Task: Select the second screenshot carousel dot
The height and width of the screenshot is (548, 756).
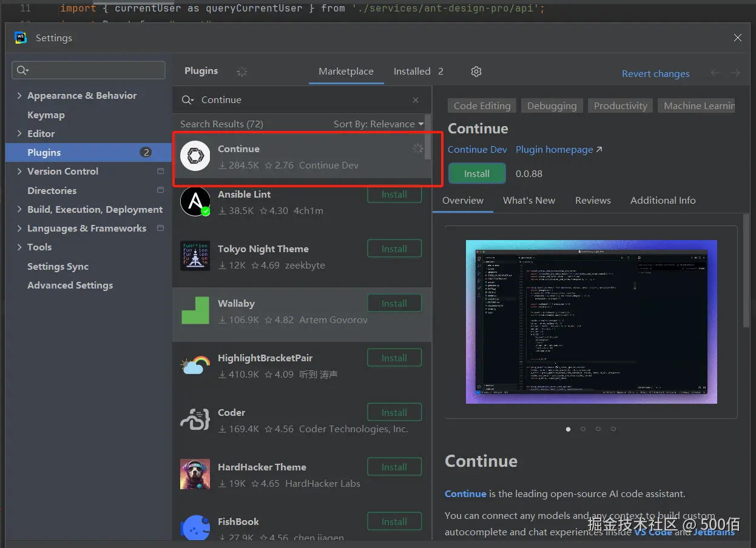Action: [x=583, y=429]
